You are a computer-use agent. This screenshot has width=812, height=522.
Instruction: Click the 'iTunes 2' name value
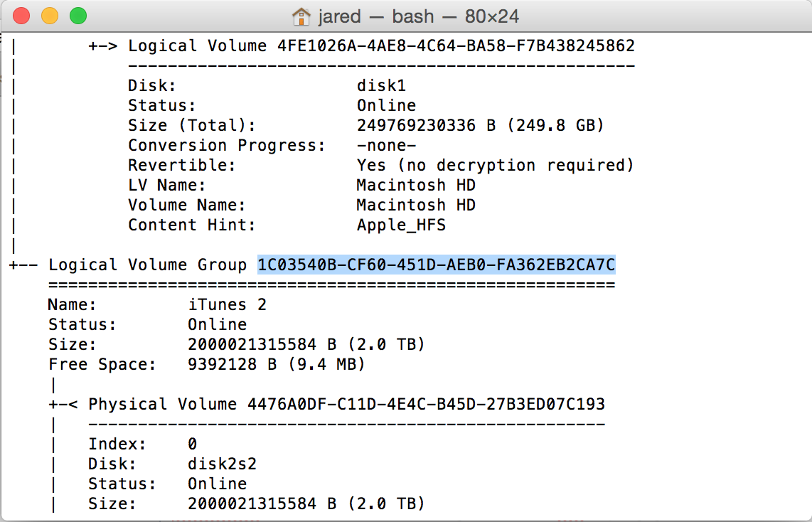click(x=228, y=304)
